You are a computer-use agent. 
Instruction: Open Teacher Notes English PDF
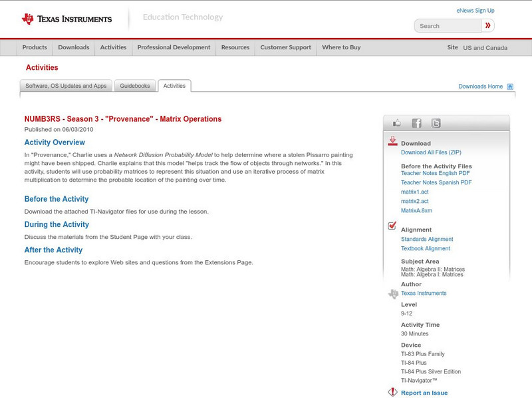pyautogui.click(x=436, y=173)
